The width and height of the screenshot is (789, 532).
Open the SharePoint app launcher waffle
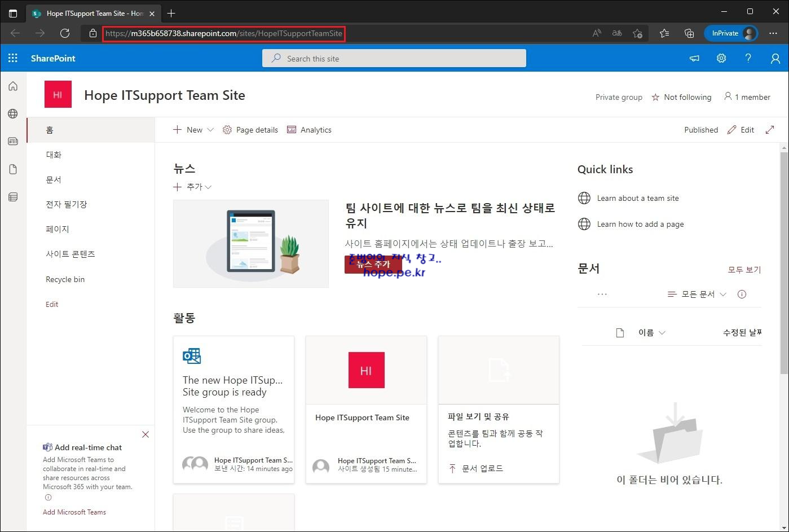[13, 58]
